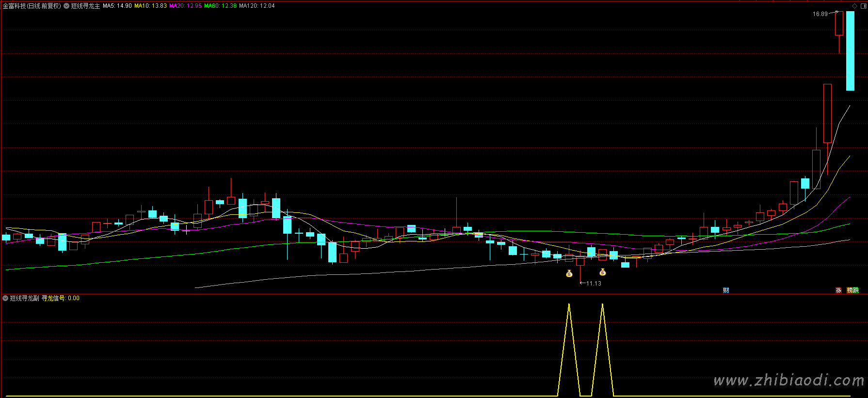Viewport: 868px width, 398px height.
Task: Click the green 跌 event marker
Action: click(856, 290)
